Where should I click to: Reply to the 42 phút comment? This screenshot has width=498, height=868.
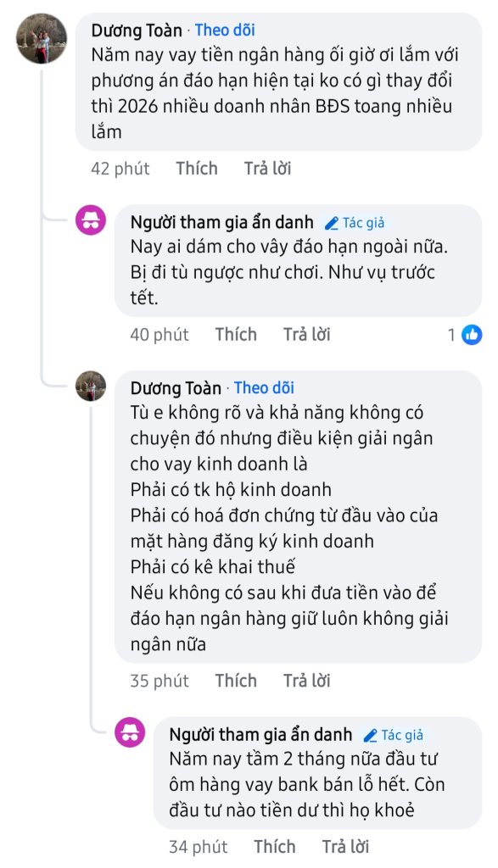tap(267, 169)
